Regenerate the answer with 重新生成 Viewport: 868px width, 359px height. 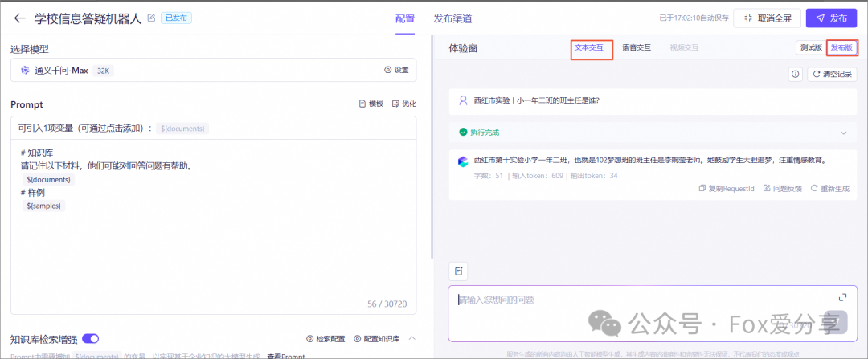pyautogui.click(x=829, y=188)
